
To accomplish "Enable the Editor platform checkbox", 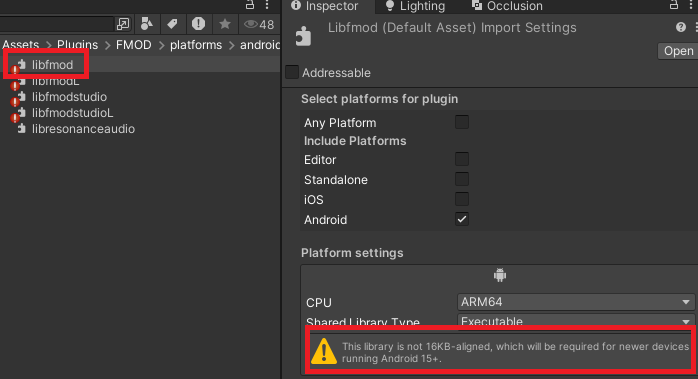I will (x=462, y=159).
